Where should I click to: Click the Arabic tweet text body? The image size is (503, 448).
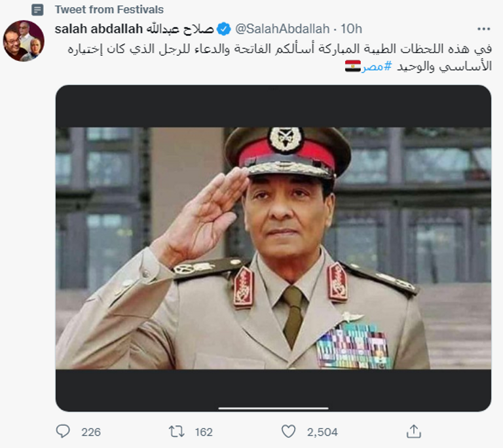tap(282, 49)
